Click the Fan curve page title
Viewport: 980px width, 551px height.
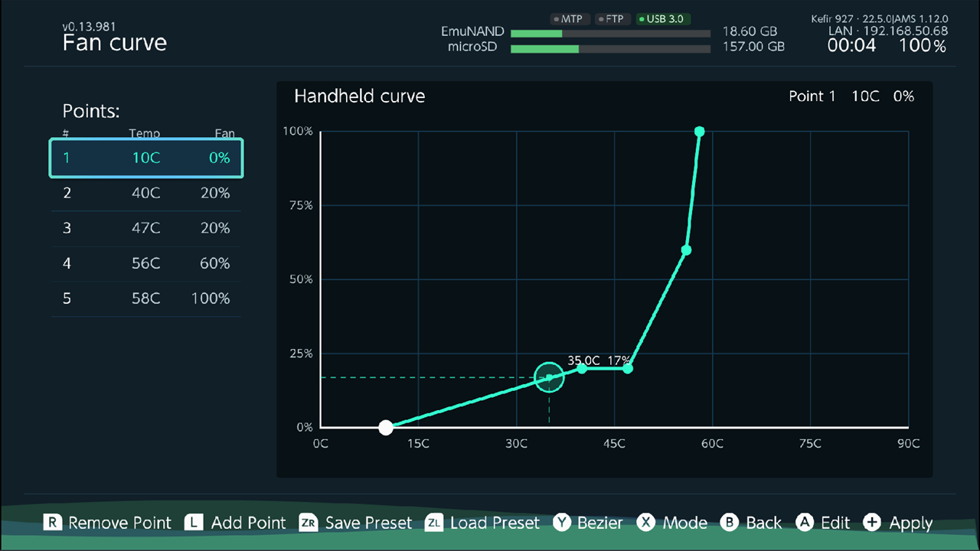115,43
